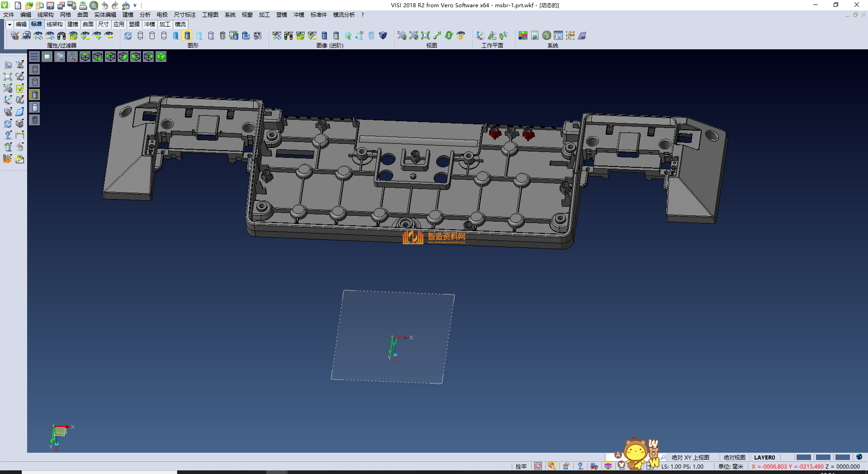The image size is (868, 474).
Task: Click the workplane axes icon in 工作平面
Action: coord(480,35)
